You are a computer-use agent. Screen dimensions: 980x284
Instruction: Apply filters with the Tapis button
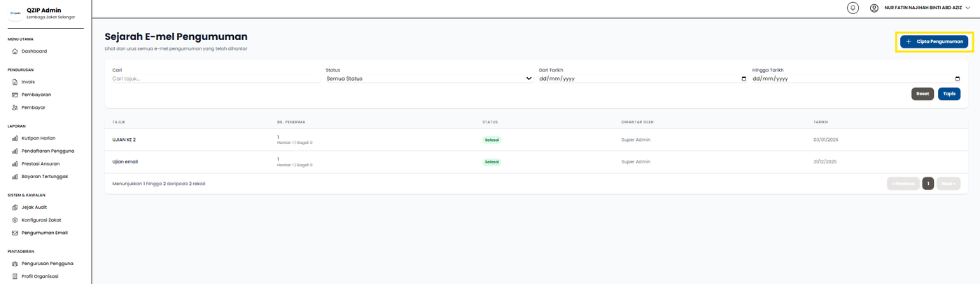tap(949, 94)
